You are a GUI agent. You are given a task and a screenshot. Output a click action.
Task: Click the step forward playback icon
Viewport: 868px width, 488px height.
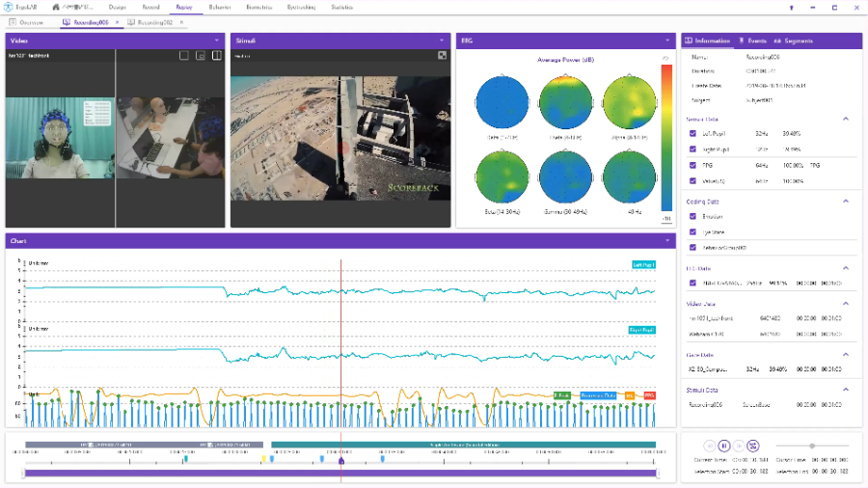click(739, 446)
